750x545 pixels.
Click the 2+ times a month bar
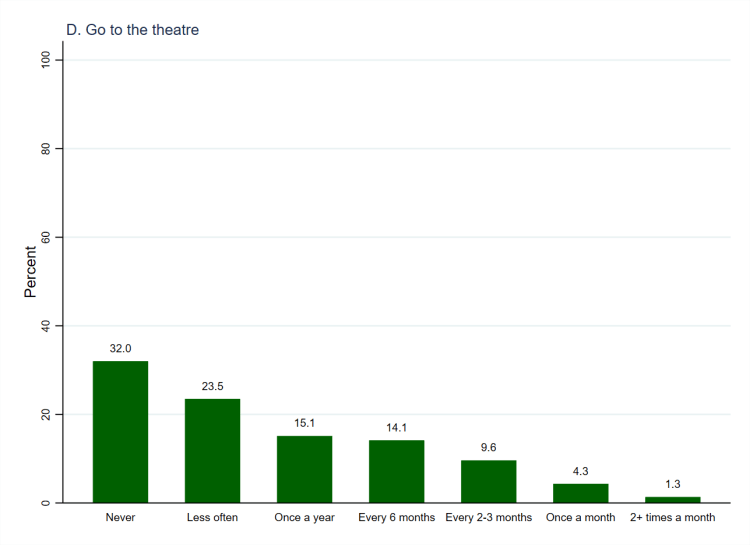point(672,499)
